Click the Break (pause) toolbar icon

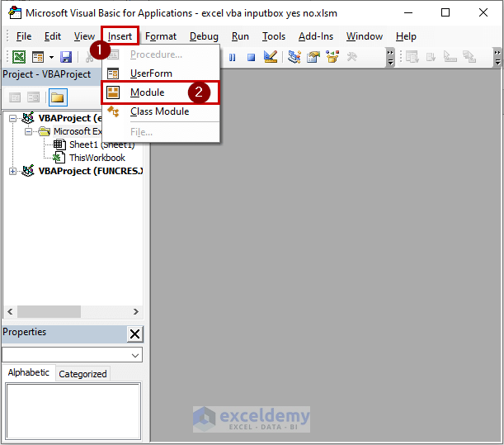coord(232,58)
